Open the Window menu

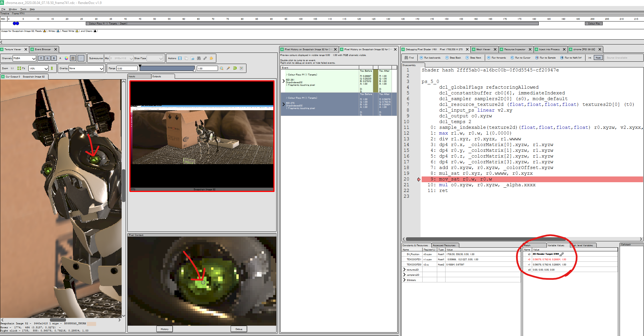13,9
